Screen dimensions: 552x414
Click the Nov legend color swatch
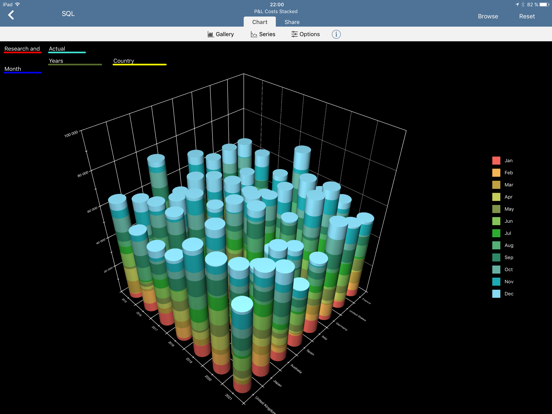tap(496, 282)
